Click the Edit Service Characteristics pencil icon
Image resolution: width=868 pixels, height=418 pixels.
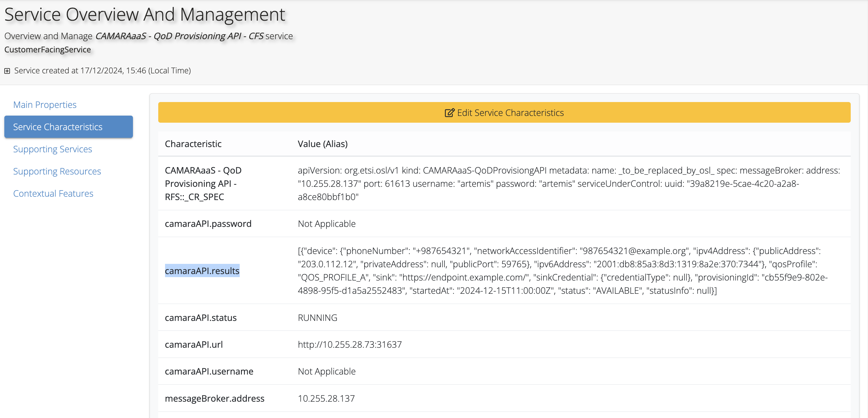(x=449, y=113)
